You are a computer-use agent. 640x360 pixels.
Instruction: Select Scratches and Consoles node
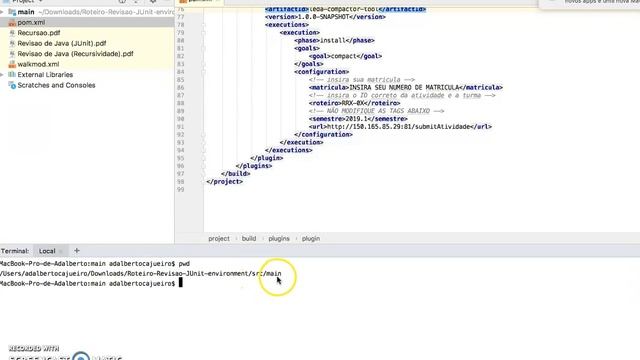(x=56, y=85)
